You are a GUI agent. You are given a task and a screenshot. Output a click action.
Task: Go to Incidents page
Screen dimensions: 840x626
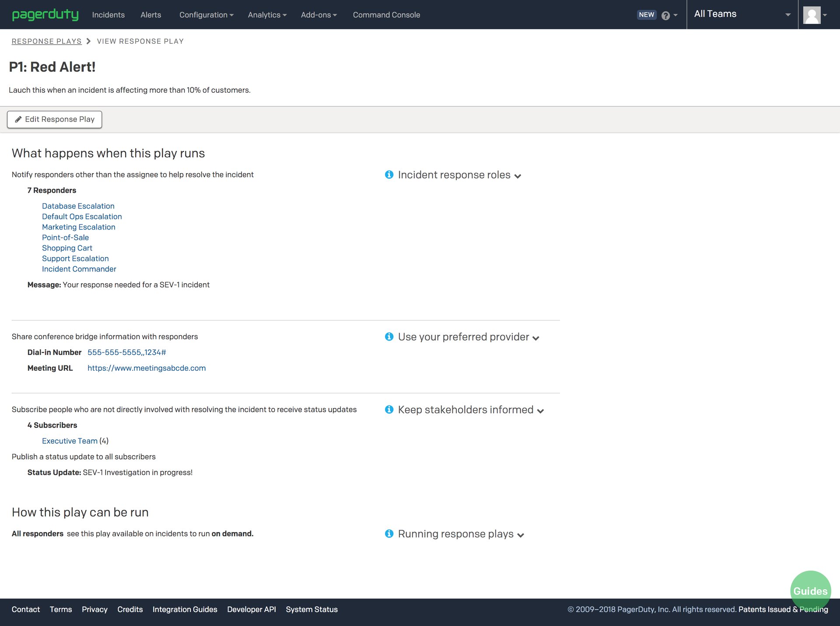[x=108, y=15]
